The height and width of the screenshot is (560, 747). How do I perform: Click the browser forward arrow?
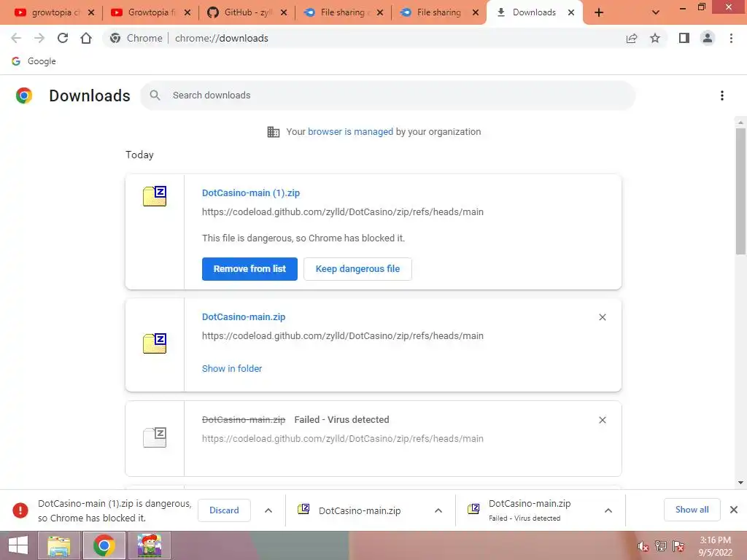[x=39, y=38]
